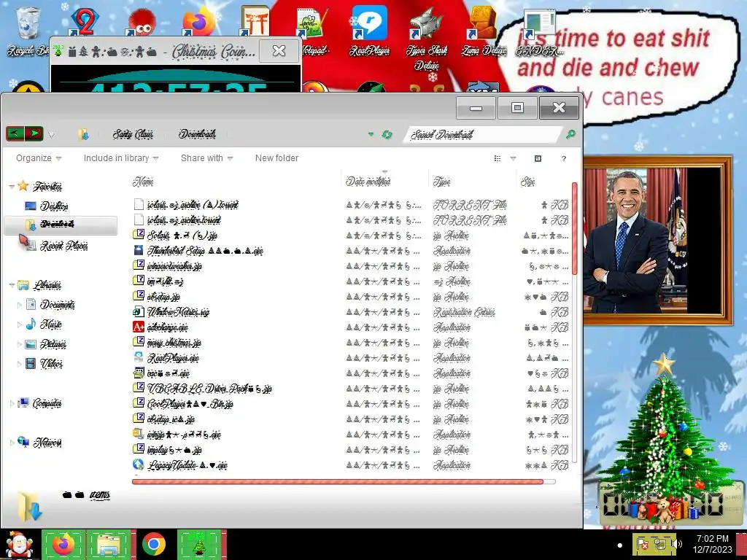747x560 pixels.
Task: Open Computer in the navigation pane
Action: (x=47, y=403)
